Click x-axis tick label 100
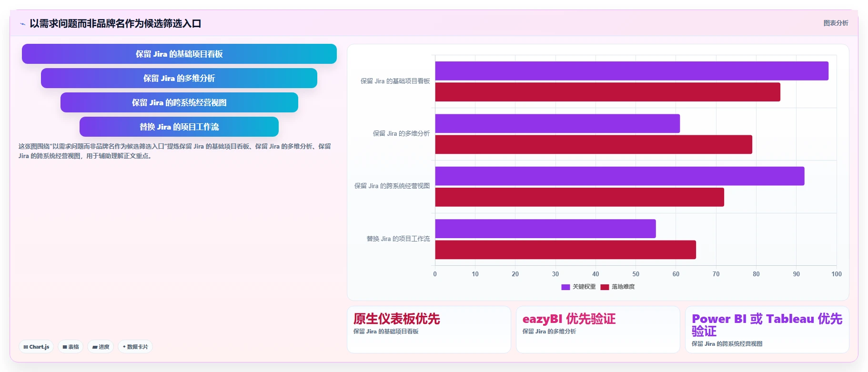The height and width of the screenshot is (372, 868). pyautogui.click(x=837, y=274)
